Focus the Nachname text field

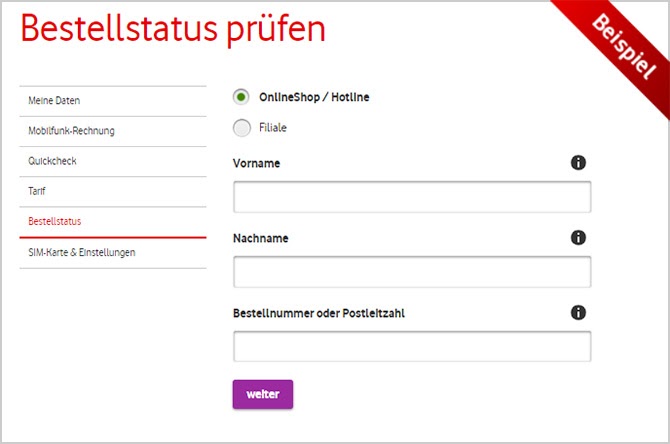pos(412,272)
